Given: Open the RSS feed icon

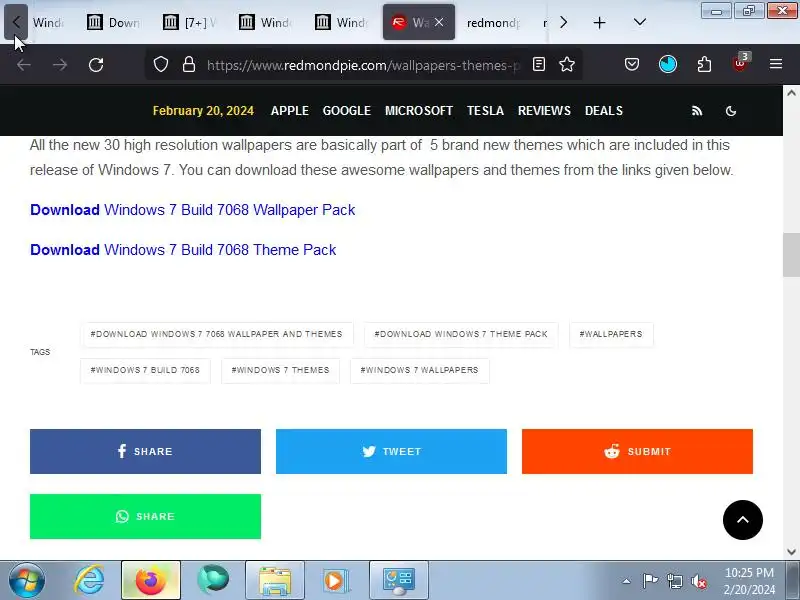Looking at the screenshot, I should click(x=697, y=111).
